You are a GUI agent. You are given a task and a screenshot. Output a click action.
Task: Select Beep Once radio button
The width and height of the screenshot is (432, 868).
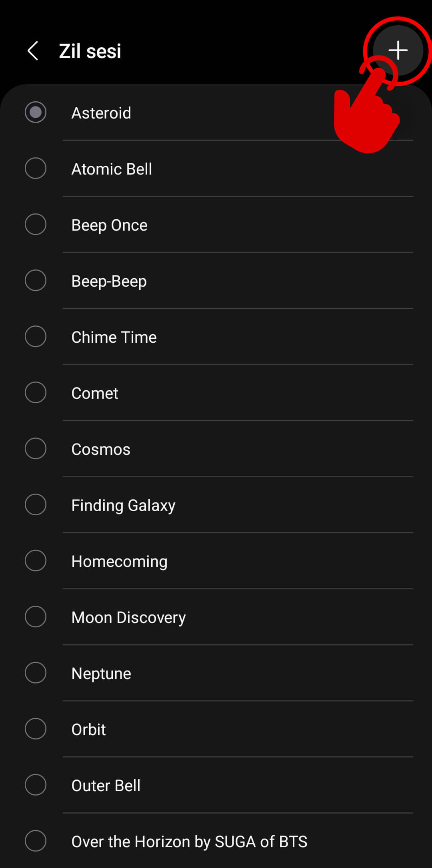(36, 224)
